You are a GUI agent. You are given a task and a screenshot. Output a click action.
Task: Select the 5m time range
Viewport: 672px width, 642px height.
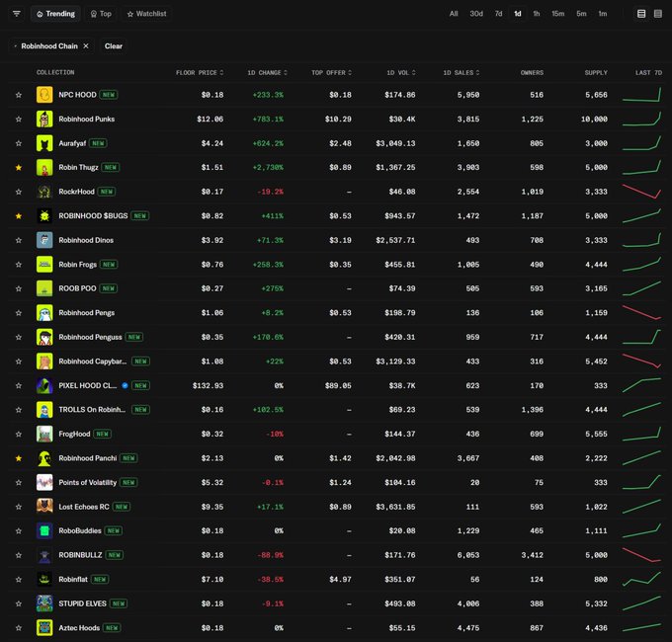pos(581,14)
